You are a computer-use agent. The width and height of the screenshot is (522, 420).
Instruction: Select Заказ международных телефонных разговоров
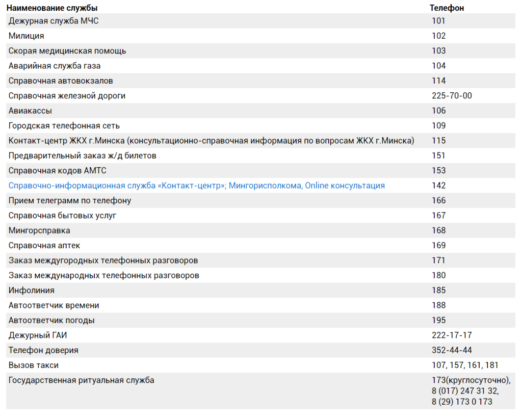[x=104, y=275]
